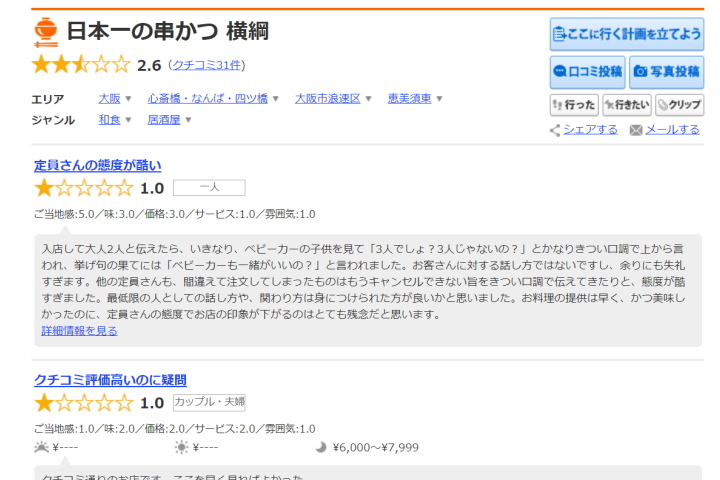Toggle the 行った visited button
720x480 pixels.
(x=574, y=105)
